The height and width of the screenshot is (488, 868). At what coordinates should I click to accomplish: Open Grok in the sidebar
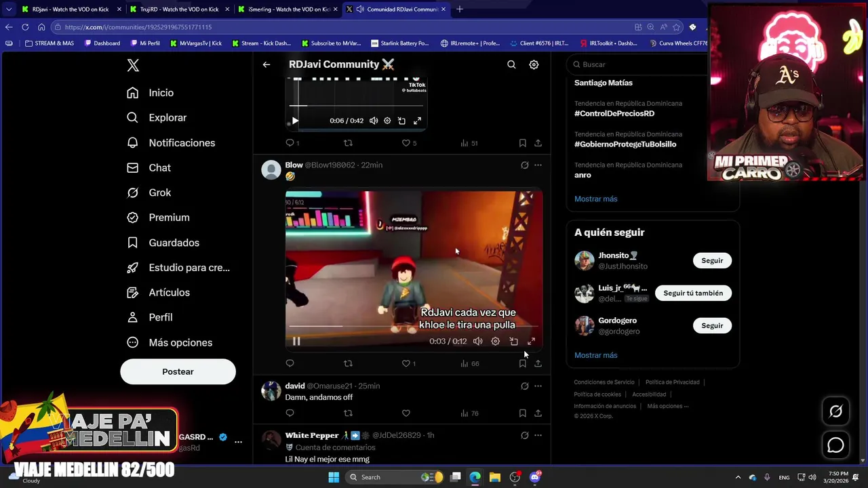tap(149, 193)
